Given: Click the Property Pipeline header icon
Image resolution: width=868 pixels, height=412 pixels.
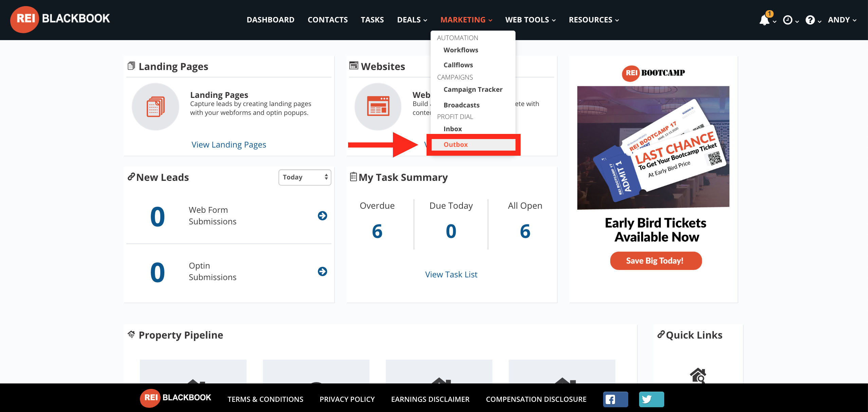Looking at the screenshot, I should 131,334.
